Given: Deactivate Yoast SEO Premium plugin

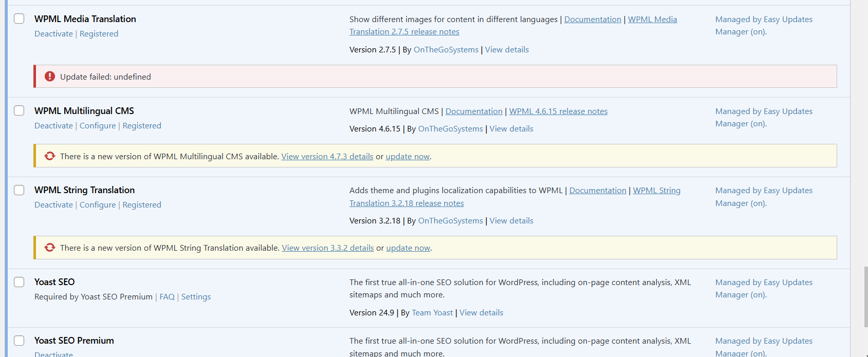Looking at the screenshot, I should [x=53, y=354].
